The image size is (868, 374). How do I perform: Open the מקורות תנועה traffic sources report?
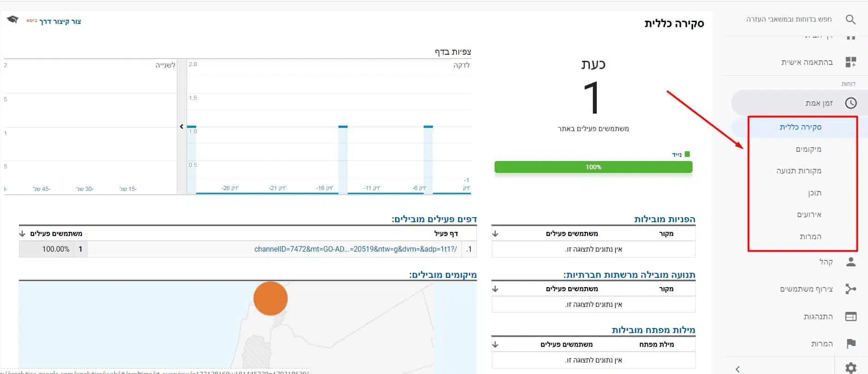(798, 171)
